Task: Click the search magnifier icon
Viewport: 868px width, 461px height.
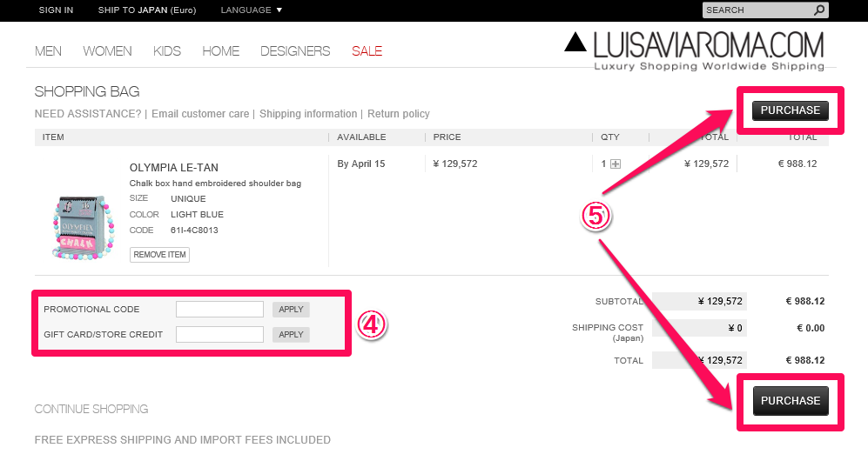Action: (819, 10)
